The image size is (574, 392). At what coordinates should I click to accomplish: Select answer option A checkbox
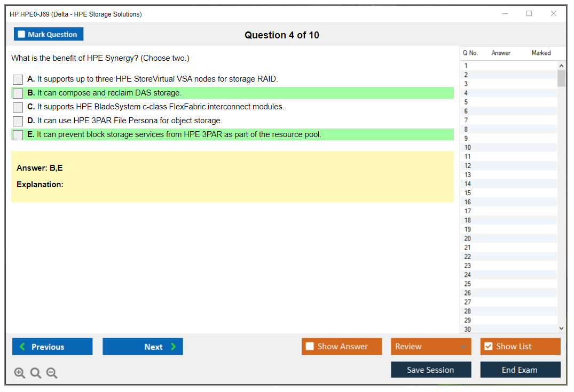tap(18, 79)
